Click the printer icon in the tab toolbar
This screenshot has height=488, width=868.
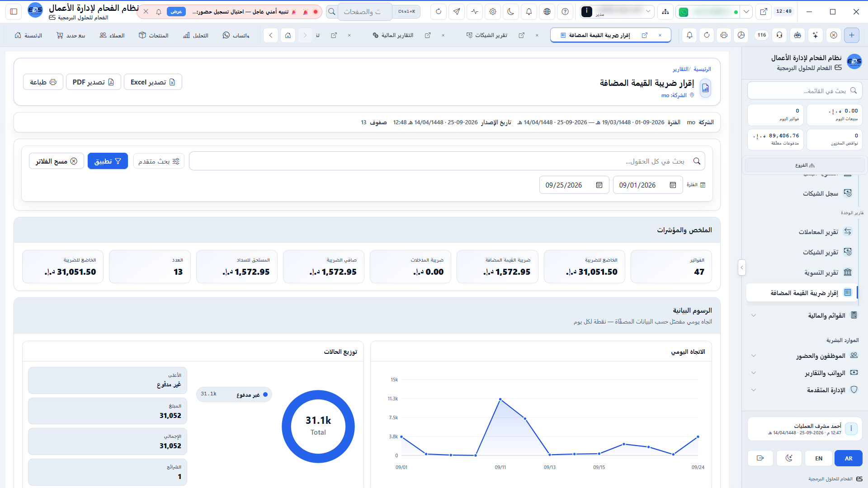(724, 35)
